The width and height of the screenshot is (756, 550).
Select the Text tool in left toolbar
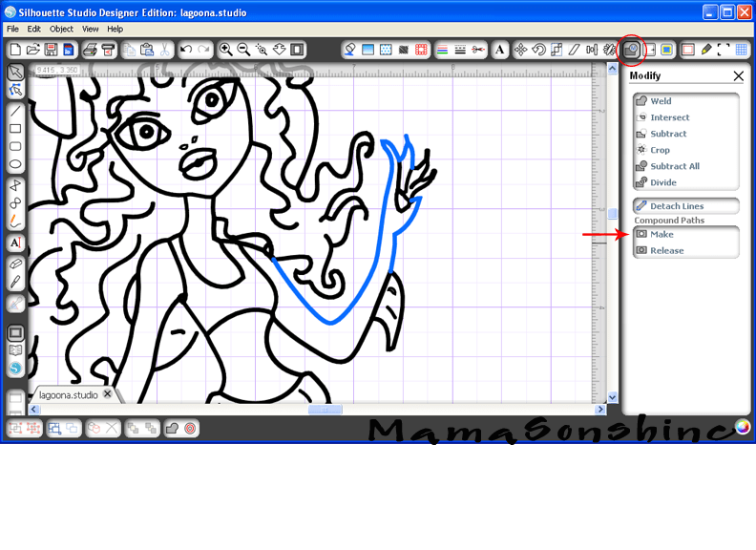click(15, 243)
